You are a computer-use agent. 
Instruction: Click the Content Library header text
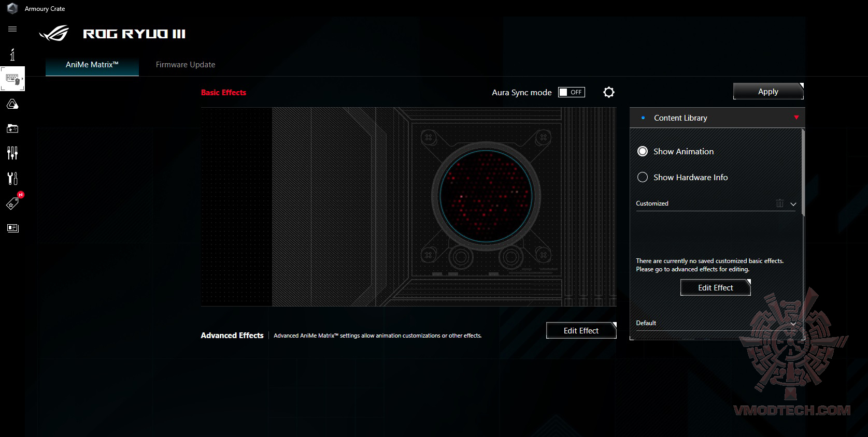coord(680,118)
